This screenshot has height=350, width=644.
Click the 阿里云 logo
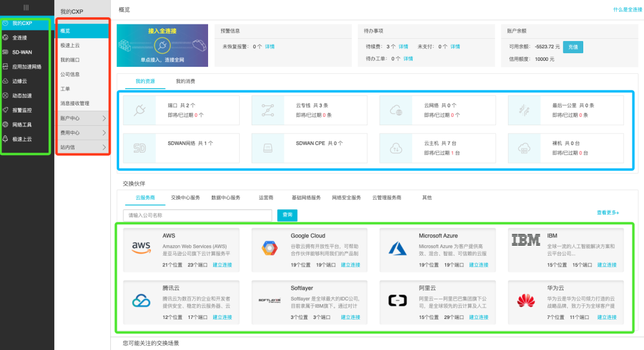pos(398,301)
